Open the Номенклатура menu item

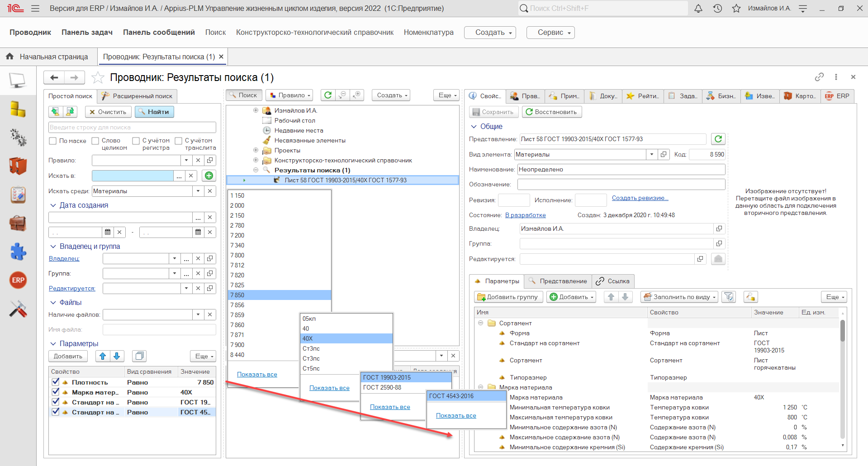point(428,33)
